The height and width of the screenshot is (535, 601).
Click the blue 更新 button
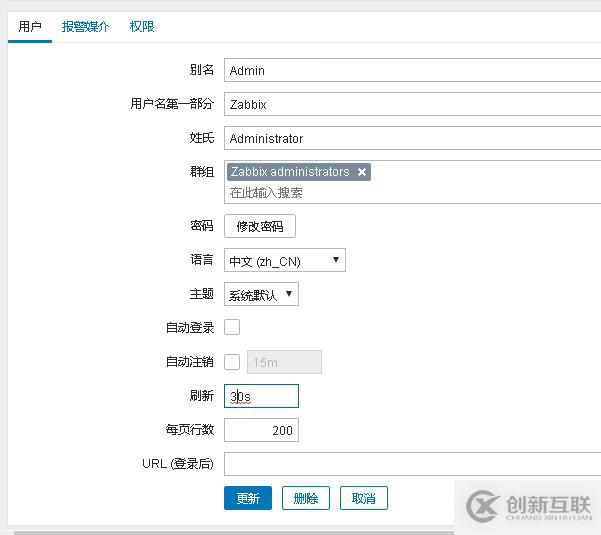[248, 498]
